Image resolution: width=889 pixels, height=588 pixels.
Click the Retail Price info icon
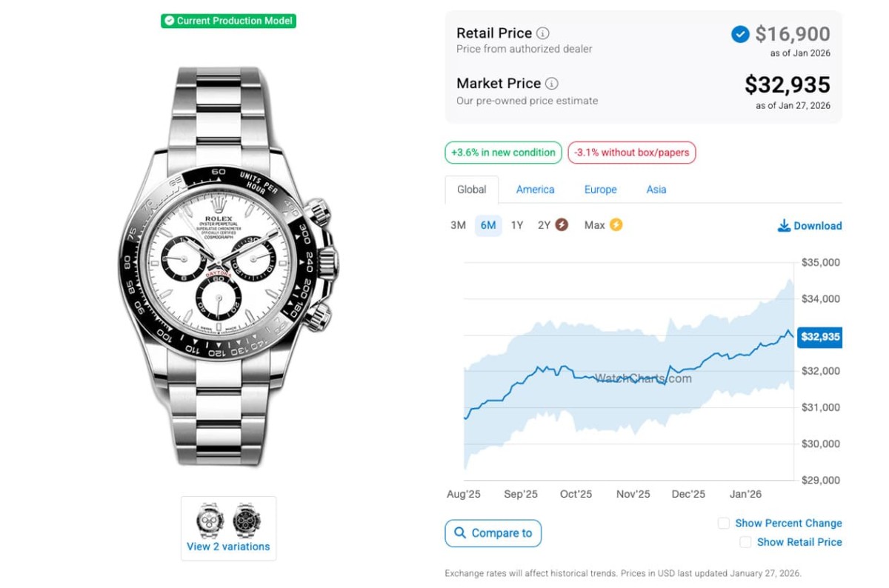(543, 33)
